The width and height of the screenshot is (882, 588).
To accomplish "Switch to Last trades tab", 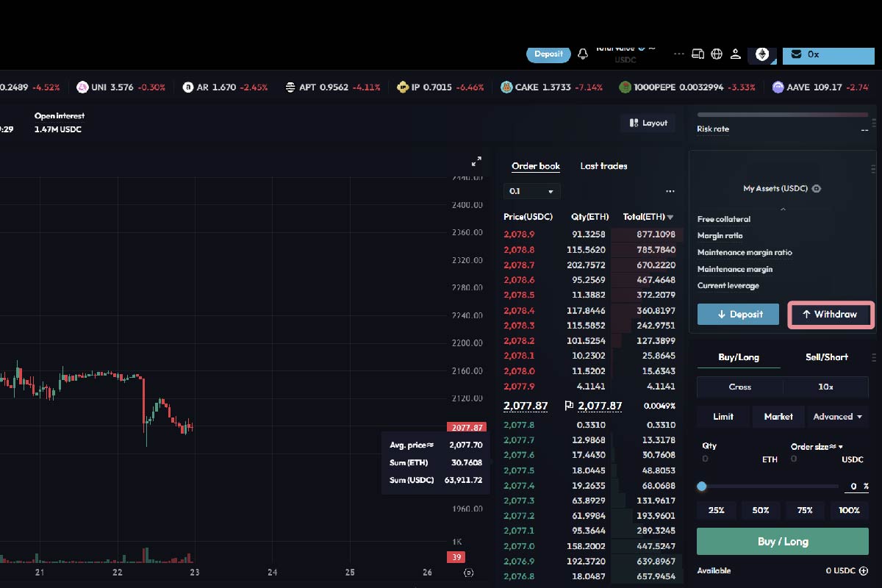I will coord(603,166).
